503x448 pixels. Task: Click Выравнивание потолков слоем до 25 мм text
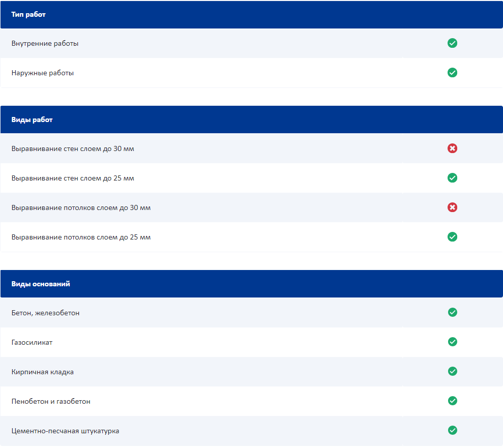pyautogui.click(x=81, y=237)
